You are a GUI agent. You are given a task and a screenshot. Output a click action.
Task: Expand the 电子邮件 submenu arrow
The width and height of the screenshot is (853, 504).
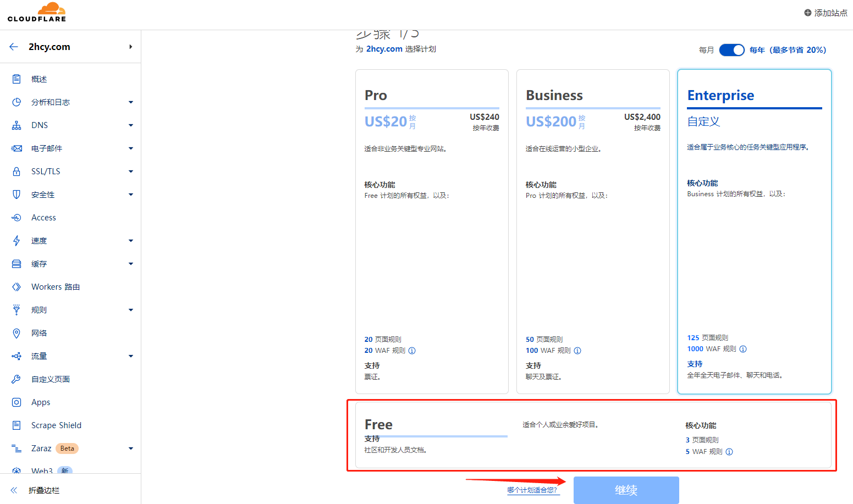pyautogui.click(x=131, y=148)
